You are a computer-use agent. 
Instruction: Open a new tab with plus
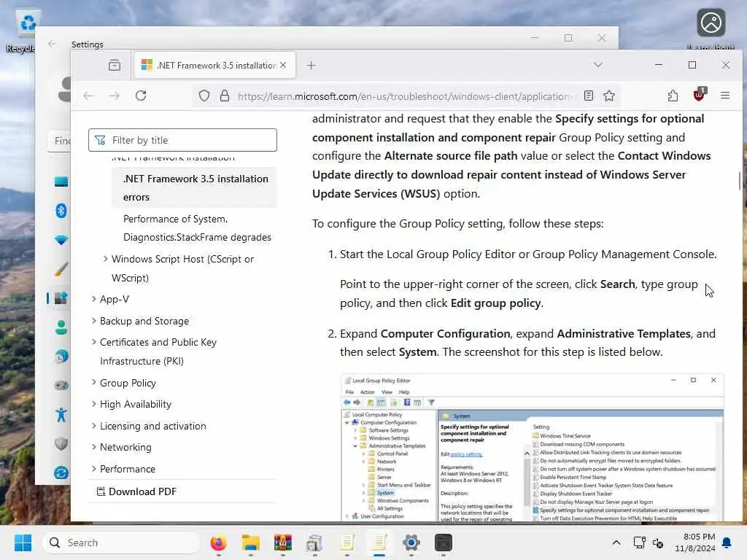click(x=311, y=65)
